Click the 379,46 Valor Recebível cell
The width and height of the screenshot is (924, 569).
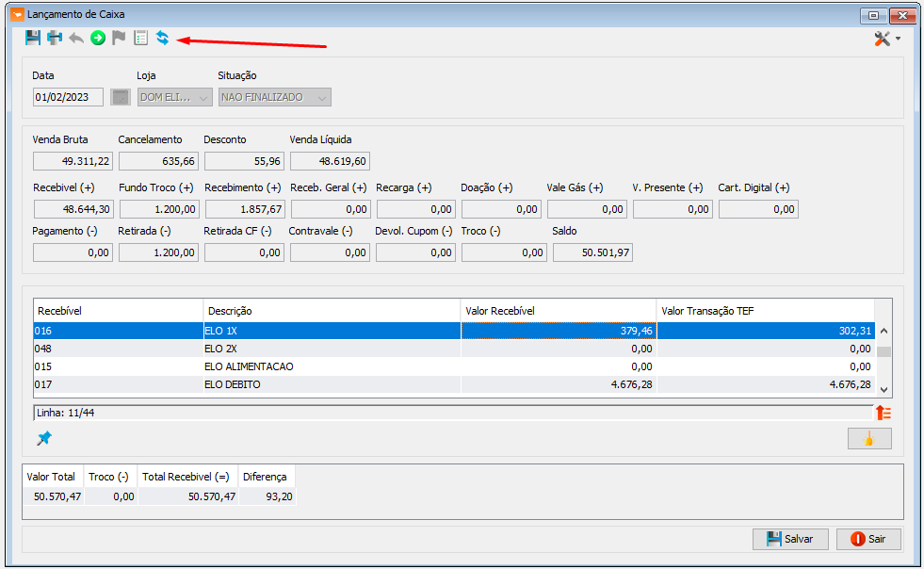pos(559,331)
